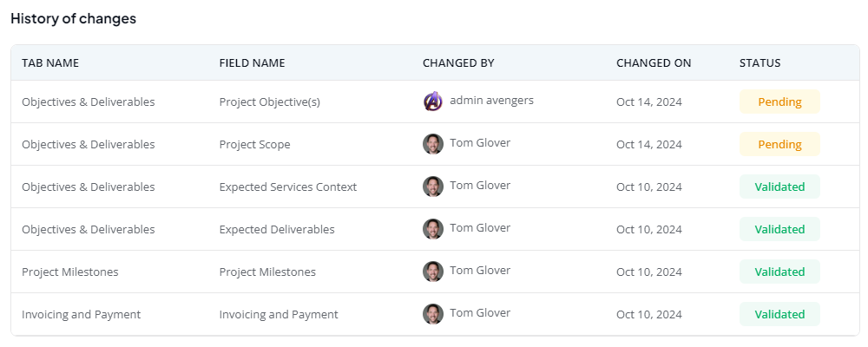Select the Project Objective(s) field name
The height and width of the screenshot is (347, 868).
(270, 101)
